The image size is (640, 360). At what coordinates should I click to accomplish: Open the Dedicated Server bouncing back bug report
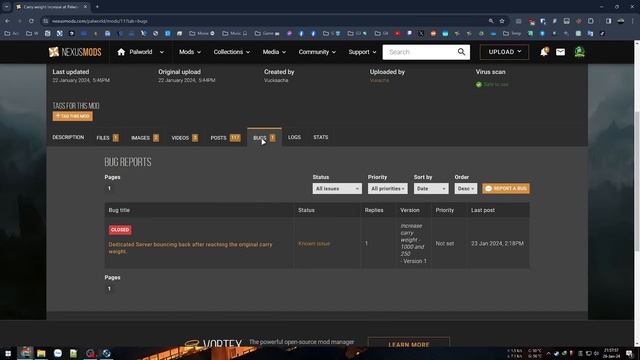[x=190, y=248]
